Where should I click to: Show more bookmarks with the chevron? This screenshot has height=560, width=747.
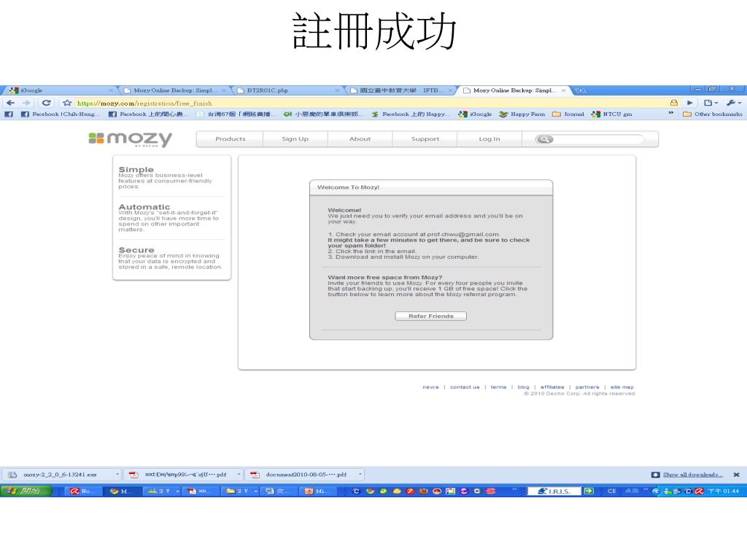[x=671, y=113]
